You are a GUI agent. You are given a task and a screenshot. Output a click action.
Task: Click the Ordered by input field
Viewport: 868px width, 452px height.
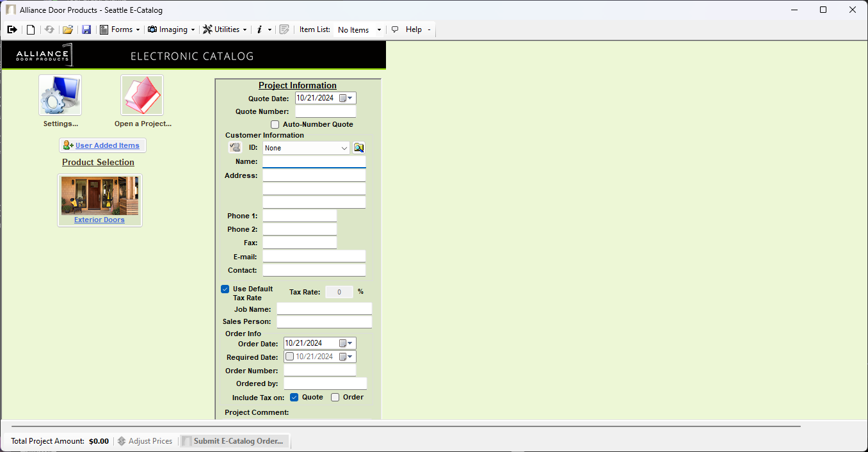pyautogui.click(x=325, y=383)
